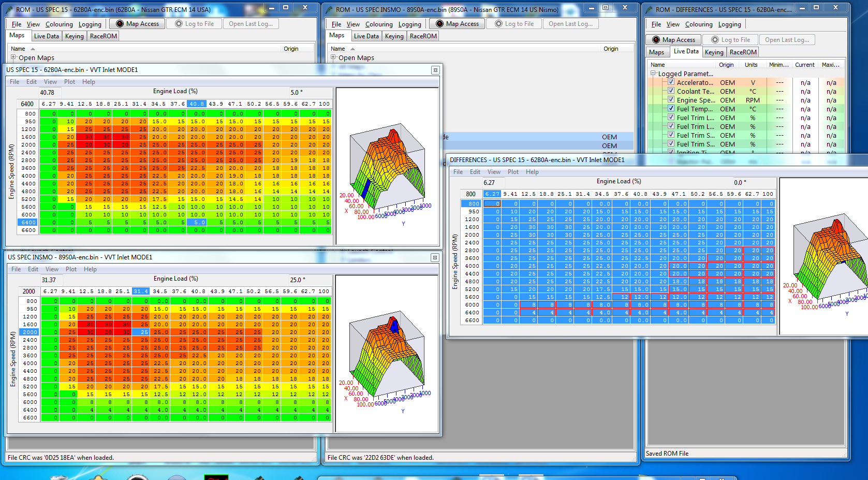This screenshot has height=480, width=868.
Task: Expand Open Maps tree in US SPEC 15 window
Action: (13, 57)
